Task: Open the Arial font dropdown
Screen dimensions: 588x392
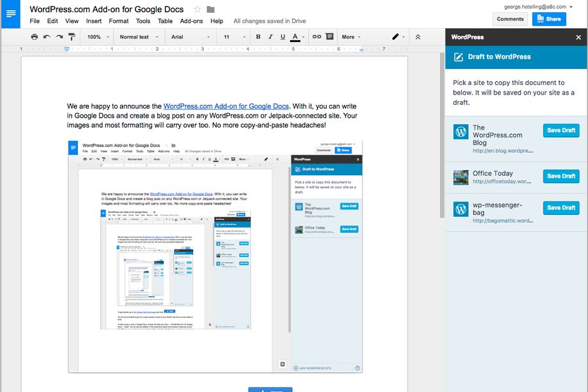Action: click(190, 37)
